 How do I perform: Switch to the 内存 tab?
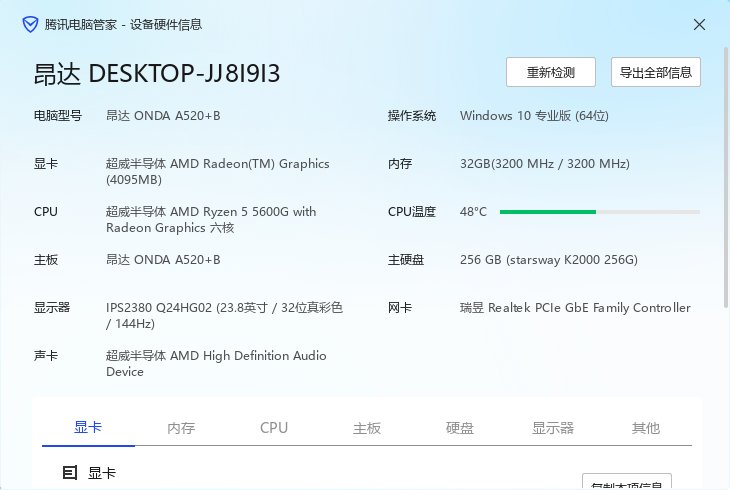tap(181, 428)
